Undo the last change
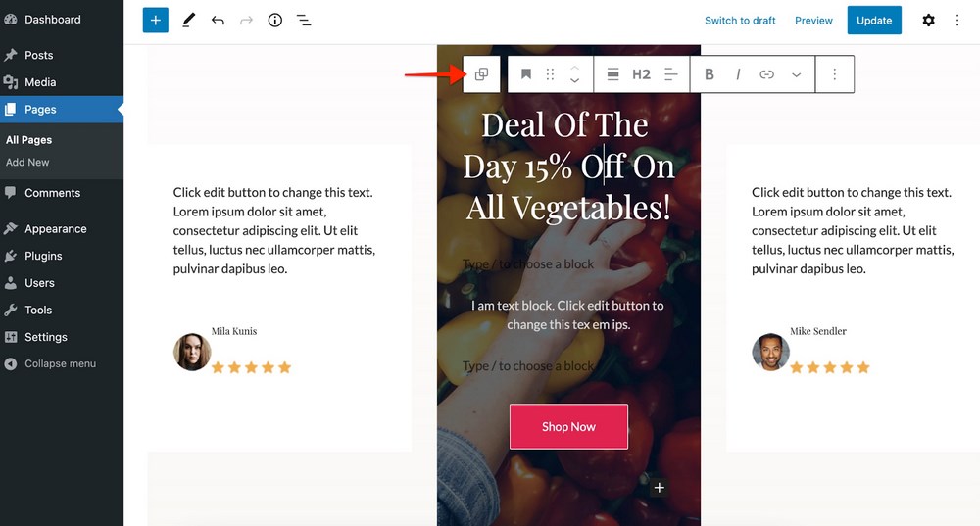This screenshot has height=526, width=980. point(218,20)
